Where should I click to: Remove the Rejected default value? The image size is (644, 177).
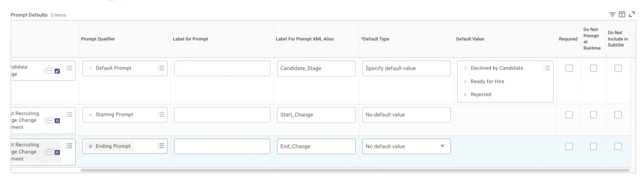465,94
